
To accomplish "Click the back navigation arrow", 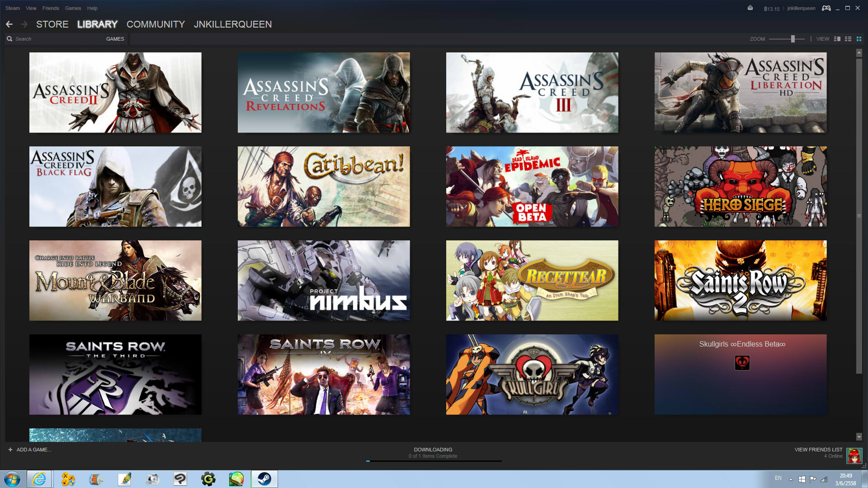I will (x=9, y=24).
